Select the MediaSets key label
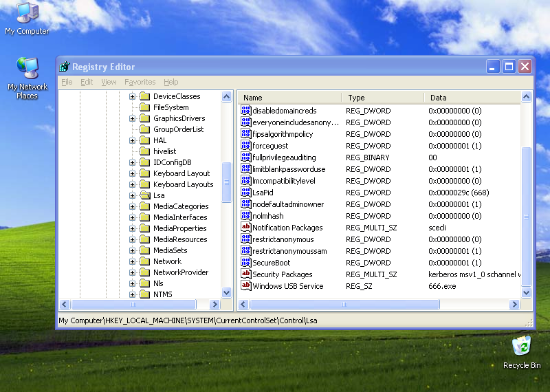The width and height of the screenshot is (550, 392). pos(170,250)
